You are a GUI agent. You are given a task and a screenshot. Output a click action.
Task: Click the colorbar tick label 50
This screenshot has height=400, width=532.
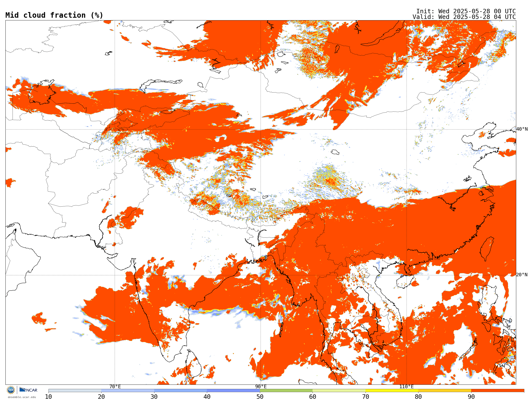[x=260, y=397]
